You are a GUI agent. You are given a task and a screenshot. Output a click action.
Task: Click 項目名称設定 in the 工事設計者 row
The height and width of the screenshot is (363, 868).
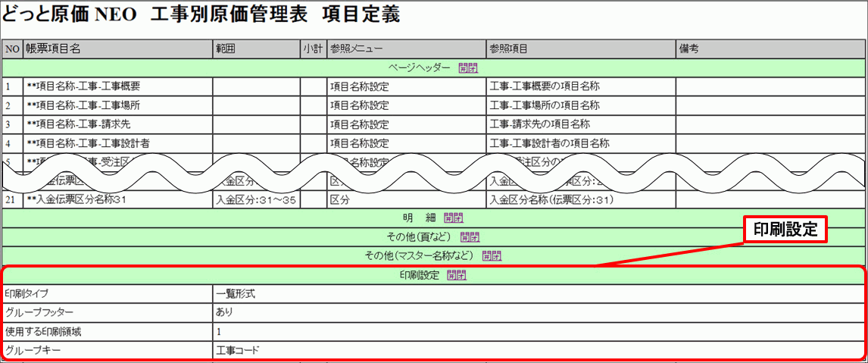coord(406,143)
